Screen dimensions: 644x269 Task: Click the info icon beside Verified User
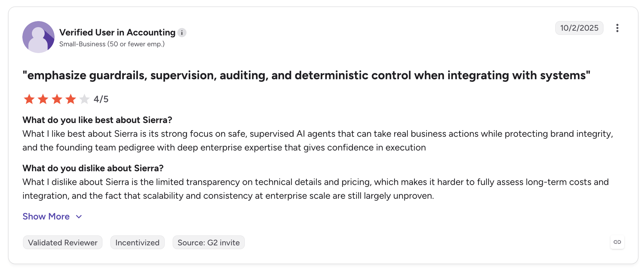(x=182, y=33)
